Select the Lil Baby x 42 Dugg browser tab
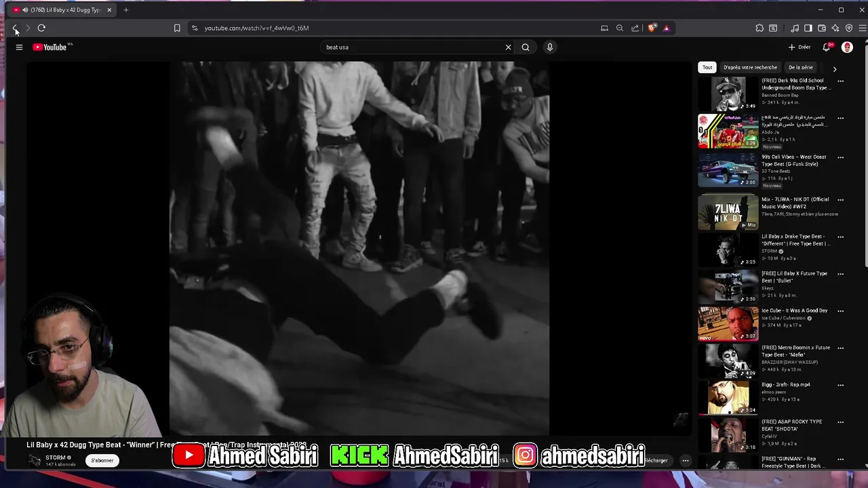Viewport: 868px width, 488px height. (62, 10)
